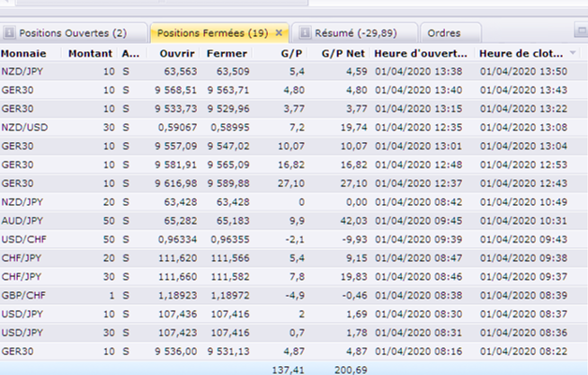Image resolution: width=588 pixels, height=375 pixels.
Task: Click G/P value 27,10
Action: pyautogui.click(x=291, y=183)
